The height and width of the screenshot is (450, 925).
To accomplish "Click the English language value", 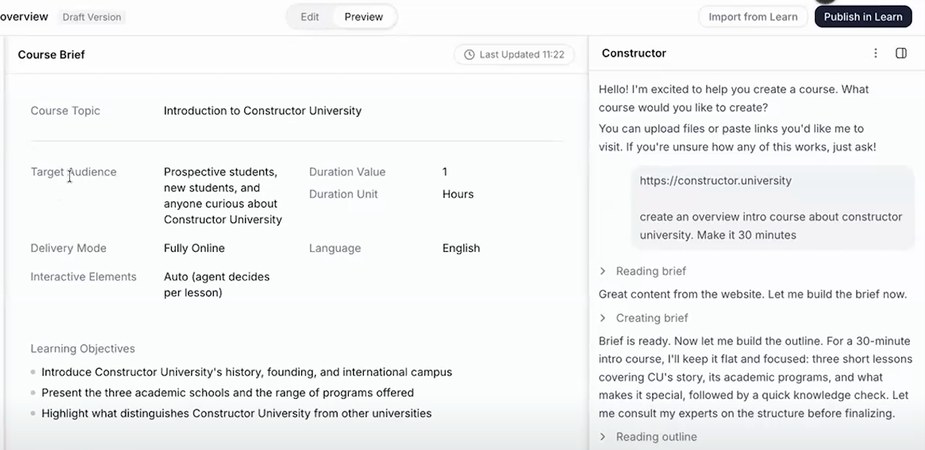I will click(x=461, y=248).
